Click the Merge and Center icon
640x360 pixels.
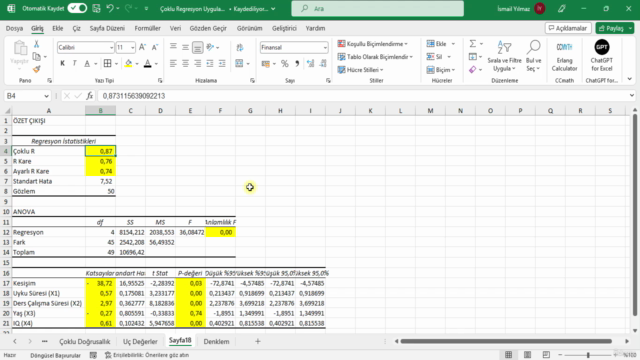point(239,63)
